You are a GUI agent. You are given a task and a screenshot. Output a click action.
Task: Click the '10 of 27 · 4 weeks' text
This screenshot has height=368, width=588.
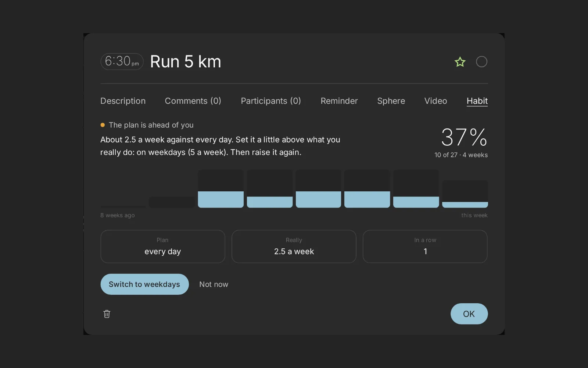pos(461,155)
